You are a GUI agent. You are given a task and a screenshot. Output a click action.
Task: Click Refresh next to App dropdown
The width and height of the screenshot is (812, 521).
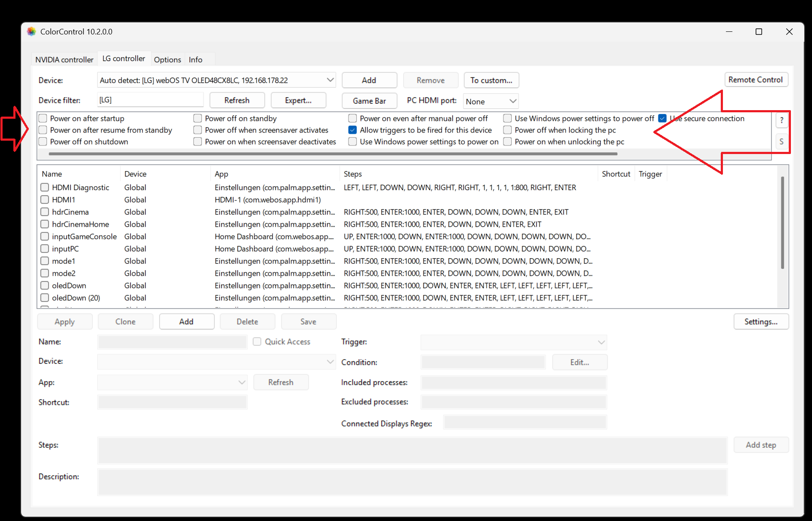pos(281,382)
